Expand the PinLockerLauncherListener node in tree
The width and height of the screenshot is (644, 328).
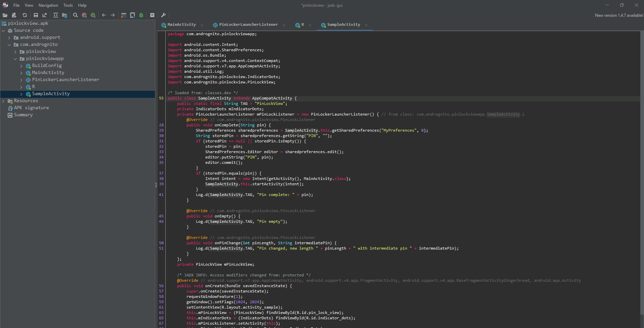pos(21,80)
